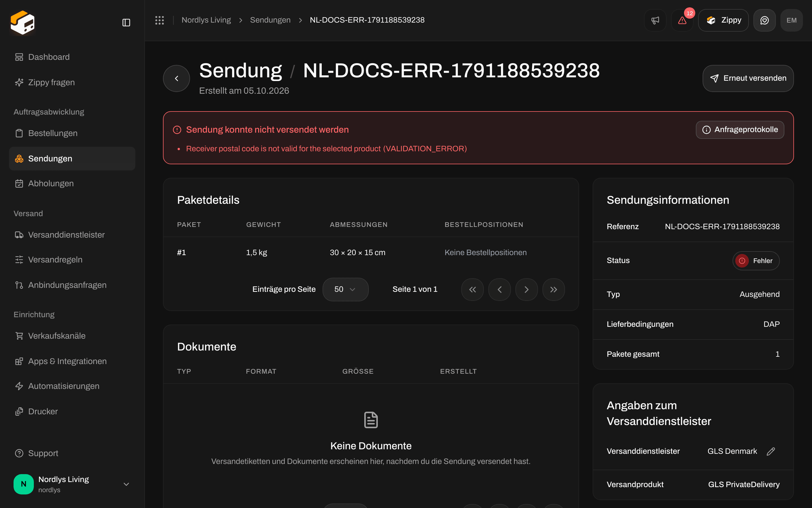812x508 pixels.
Task: Click the Fehler status badge
Action: 756,261
